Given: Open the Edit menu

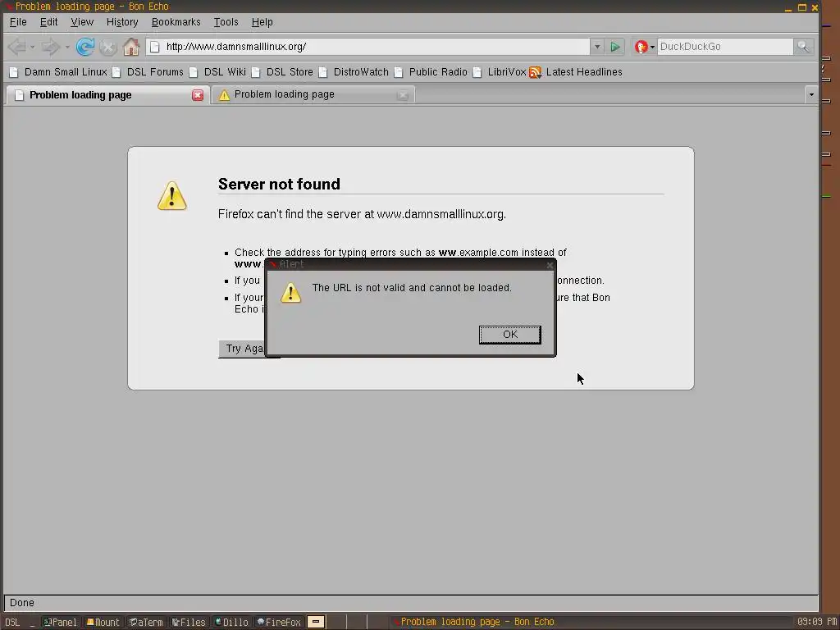Looking at the screenshot, I should [x=48, y=22].
